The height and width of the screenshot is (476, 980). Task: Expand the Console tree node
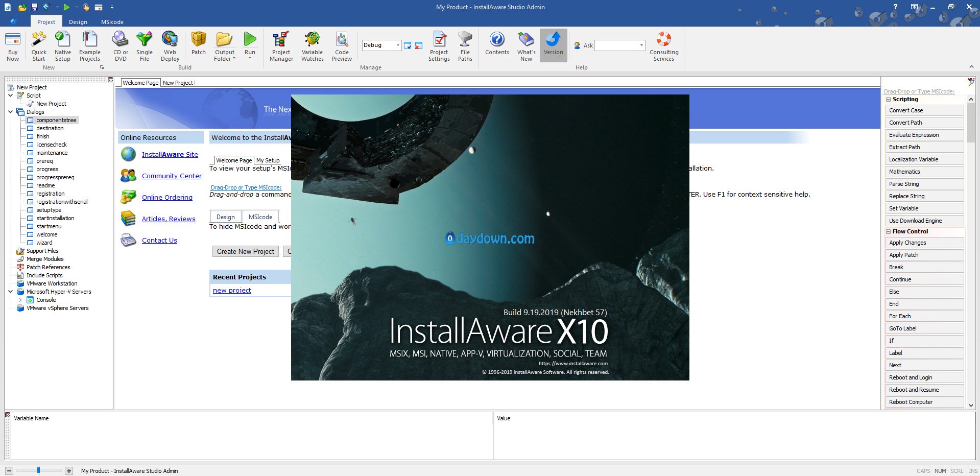pyautogui.click(x=20, y=300)
